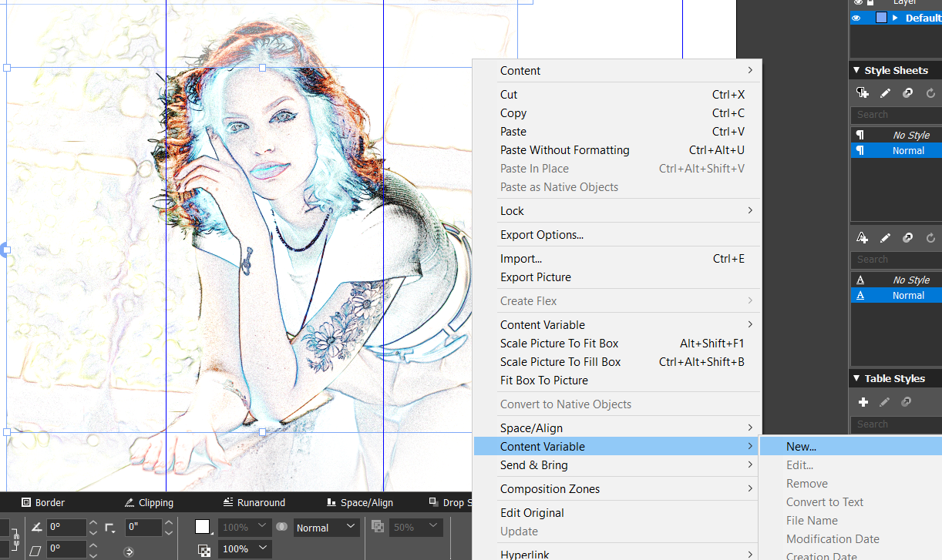This screenshot has height=560, width=942.
Task: Choose Scale Picture To Fit Box
Action: click(559, 343)
